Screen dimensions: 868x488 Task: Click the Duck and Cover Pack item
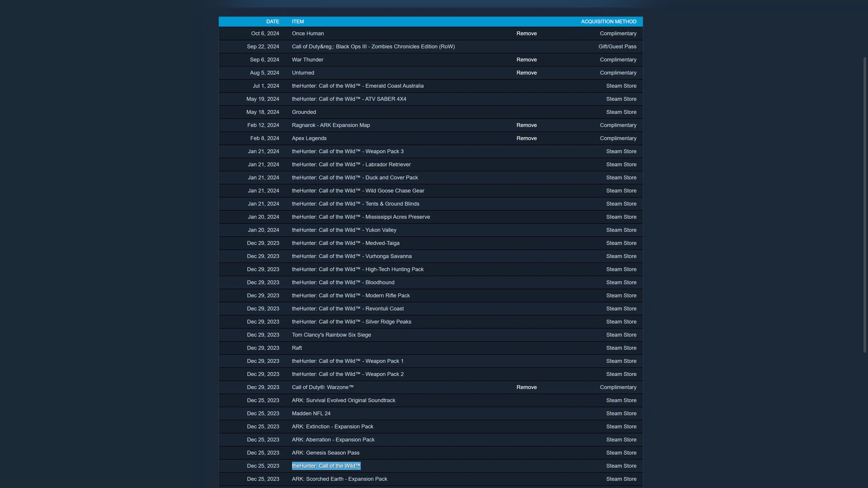tap(354, 178)
